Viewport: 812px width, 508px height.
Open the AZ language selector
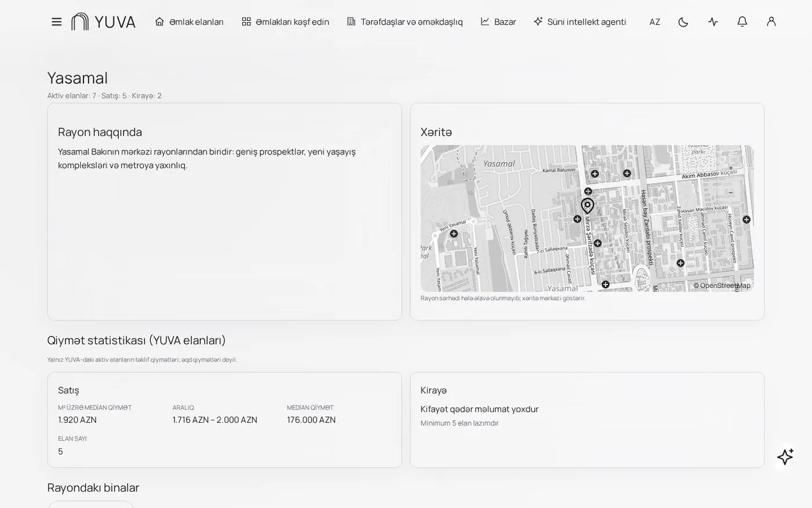tap(655, 22)
